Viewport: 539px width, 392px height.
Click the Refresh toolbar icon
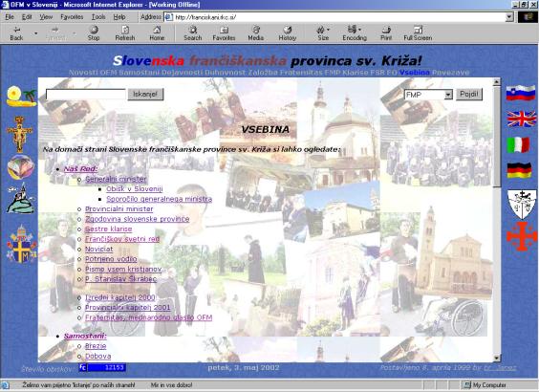[125, 33]
